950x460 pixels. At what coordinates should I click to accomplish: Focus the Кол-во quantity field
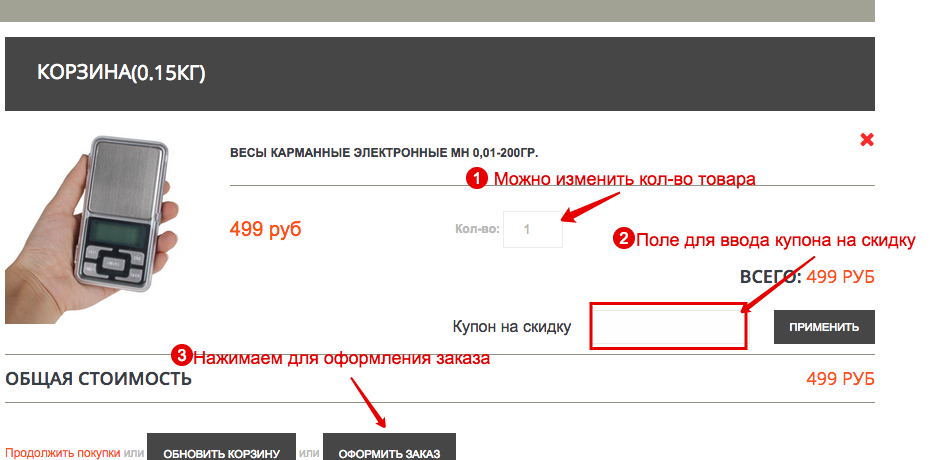(x=533, y=229)
